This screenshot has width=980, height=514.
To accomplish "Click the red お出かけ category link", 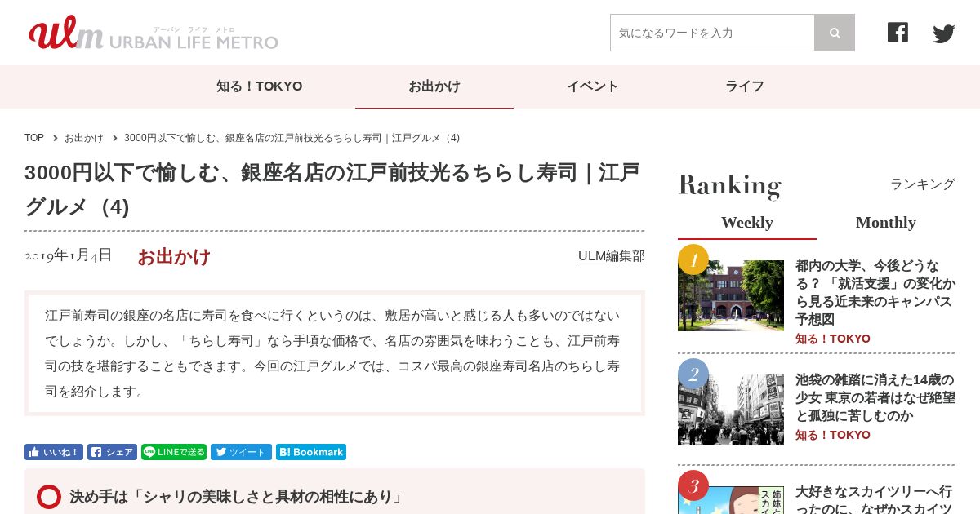I will point(174,257).
